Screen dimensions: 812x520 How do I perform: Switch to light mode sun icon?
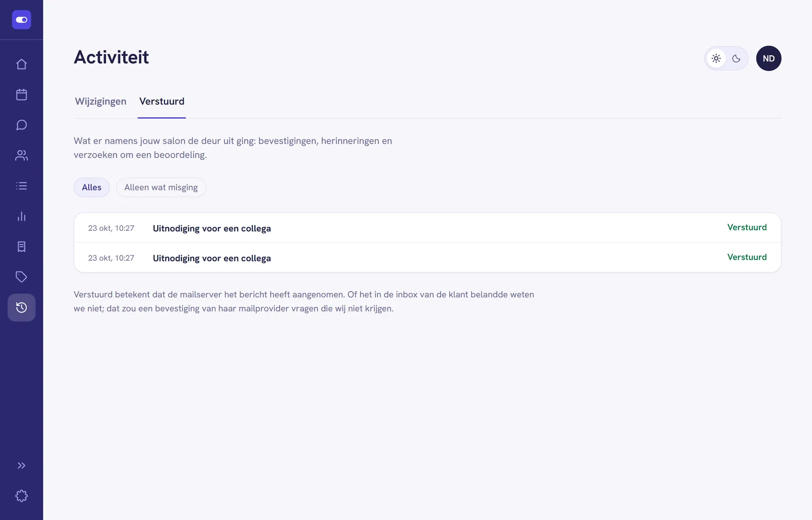pos(716,58)
